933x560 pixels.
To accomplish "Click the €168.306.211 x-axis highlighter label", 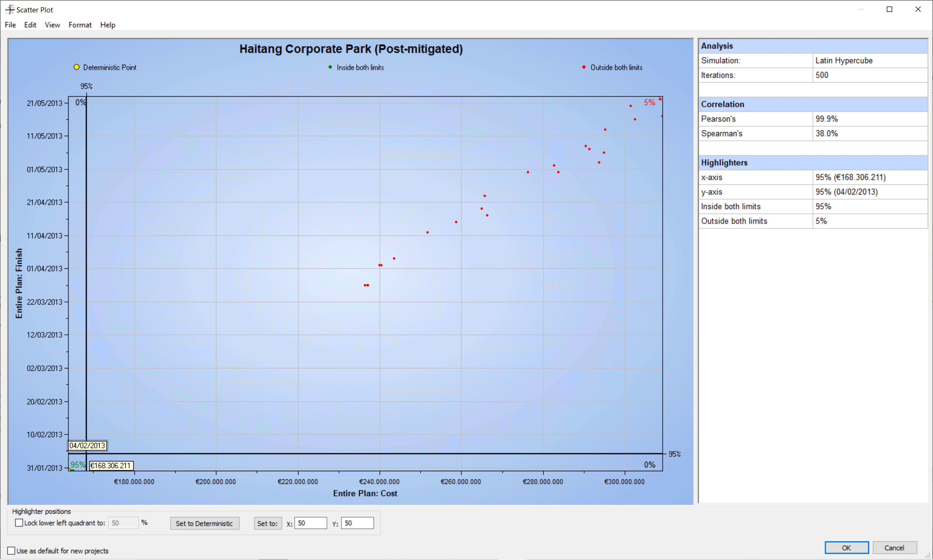I will pos(111,466).
